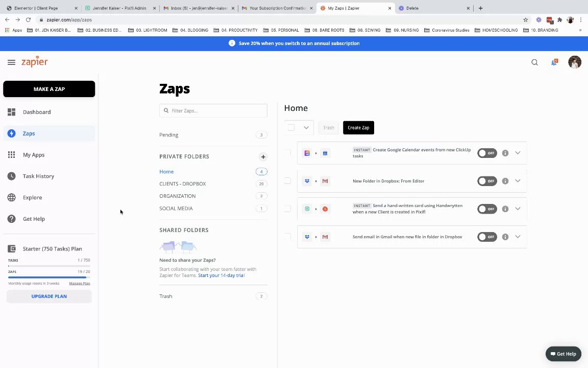588x368 pixels.
Task: Click the MAKE A ZAP button
Action: pyautogui.click(x=49, y=89)
